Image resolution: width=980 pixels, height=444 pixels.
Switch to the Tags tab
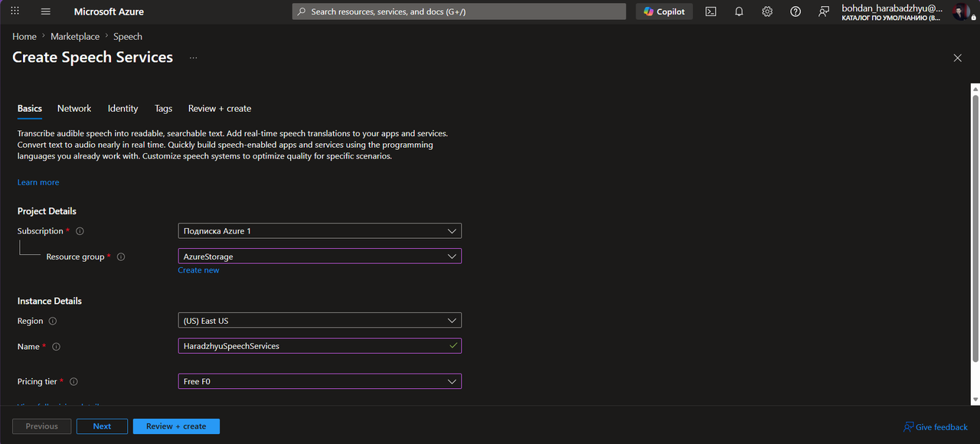pos(163,109)
